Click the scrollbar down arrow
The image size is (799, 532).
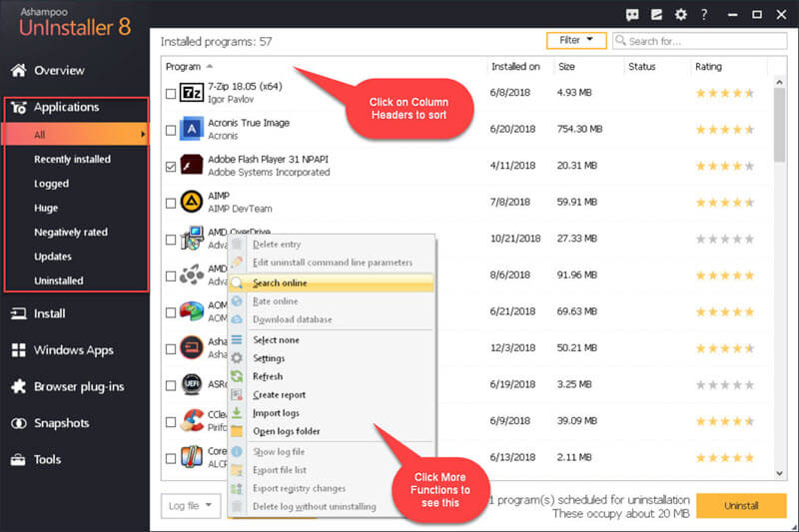[x=779, y=473]
